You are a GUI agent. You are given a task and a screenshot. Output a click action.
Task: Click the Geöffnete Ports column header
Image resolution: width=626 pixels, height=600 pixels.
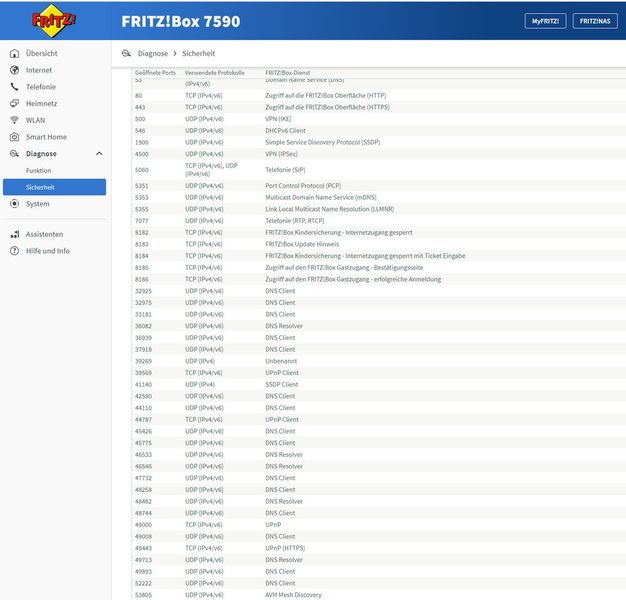pos(155,73)
